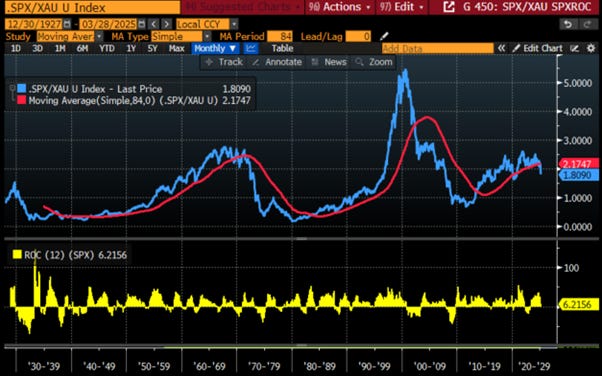Open the Monthly periodicity dropdown

pos(215,48)
